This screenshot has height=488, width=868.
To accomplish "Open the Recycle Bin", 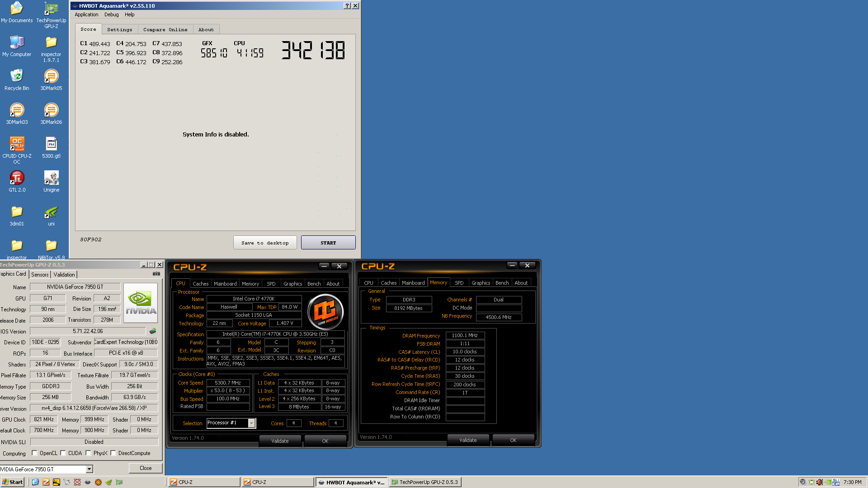I will click(17, 80).
